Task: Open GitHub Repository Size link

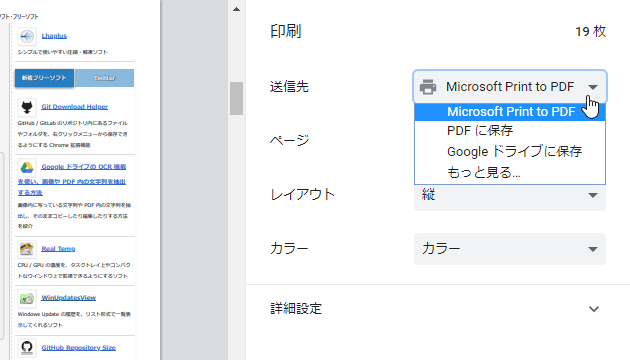Action: coord(79,348)
